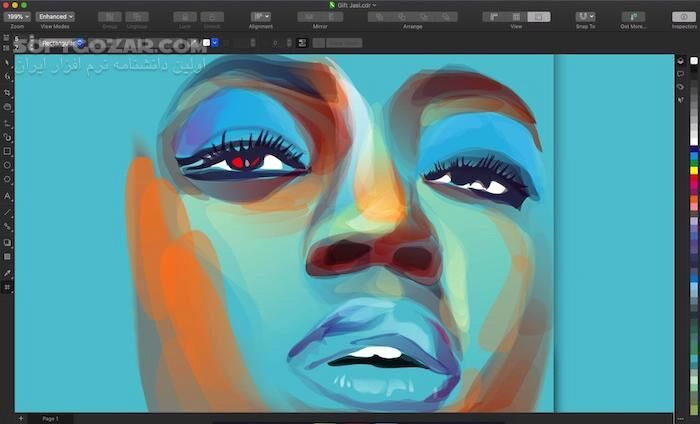Open the Rectangular preset dropdown in property bar
Image resolution: width=700 pixels, height=424 pixels.
(x=62, y=43)
